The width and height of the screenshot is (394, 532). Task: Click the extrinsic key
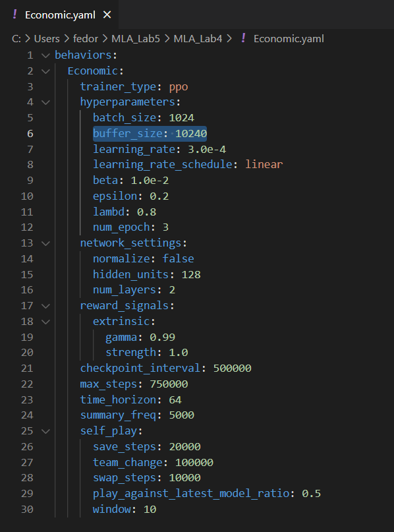[121, 322]
